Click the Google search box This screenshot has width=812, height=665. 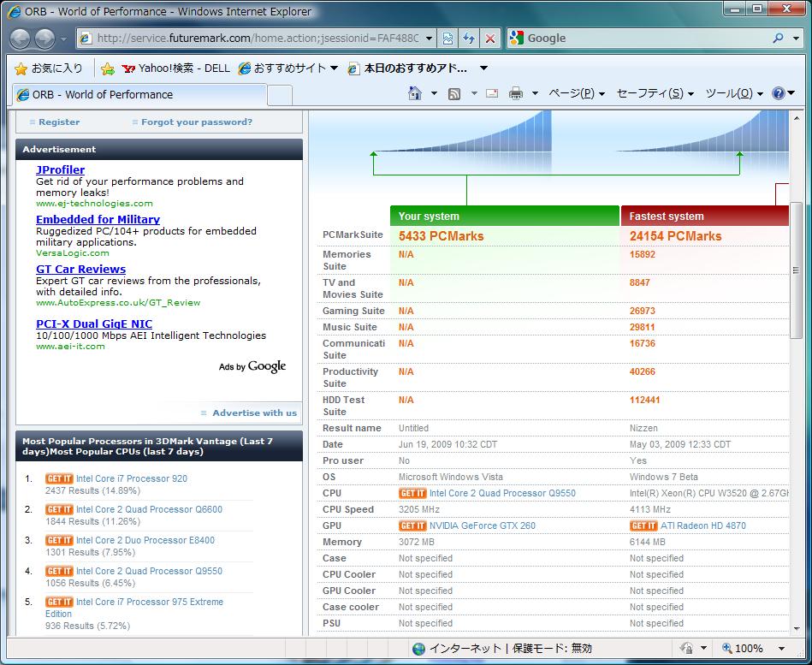click(646, 39)
